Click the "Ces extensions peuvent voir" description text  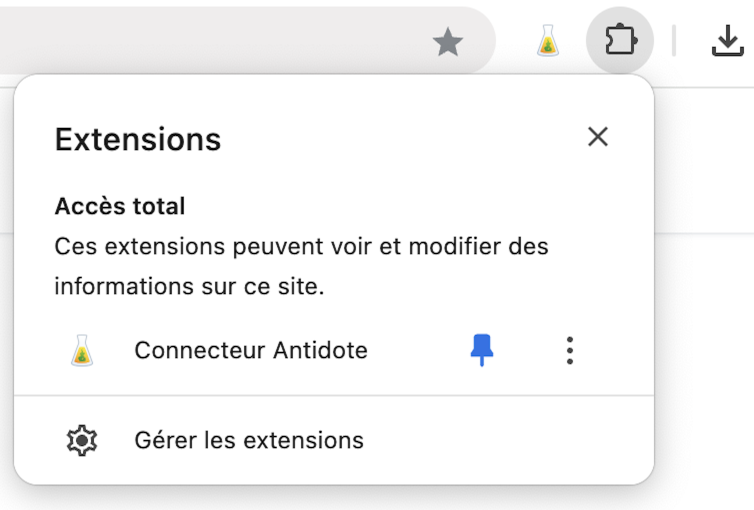pyautogui.click(x=301, y=246)
